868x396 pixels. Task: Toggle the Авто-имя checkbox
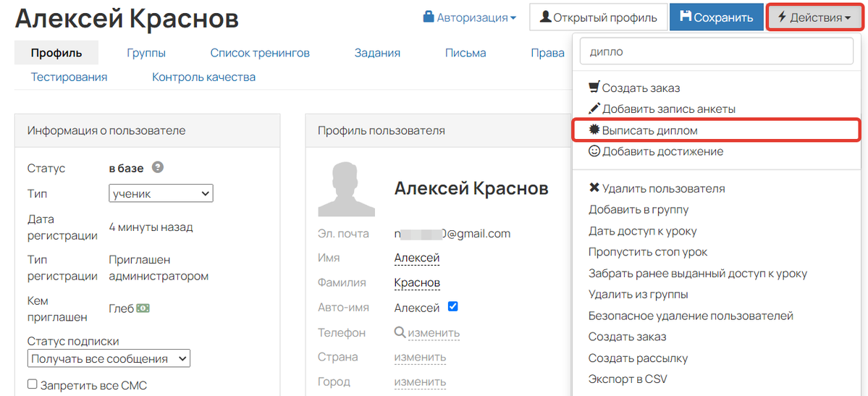[x=452, y=306]
